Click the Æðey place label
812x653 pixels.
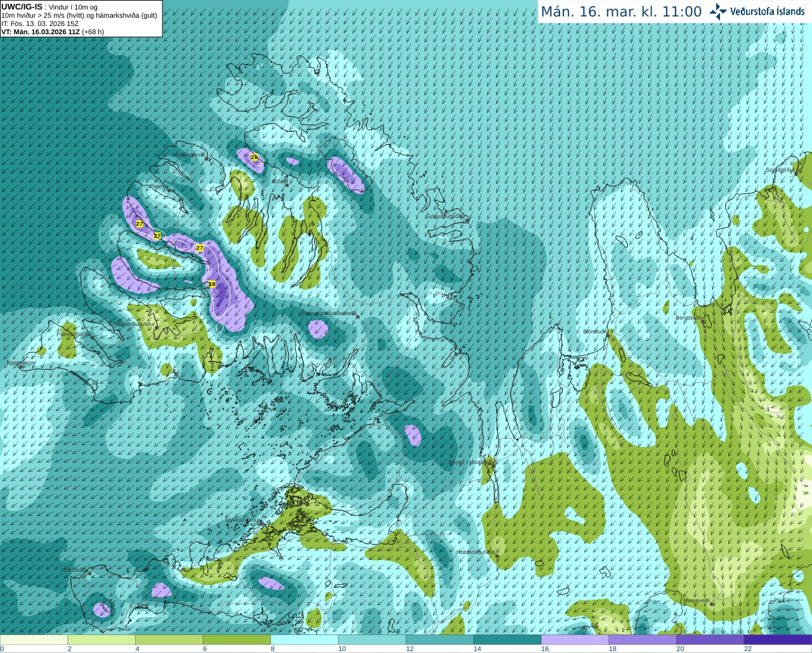[x=278, y=181]
